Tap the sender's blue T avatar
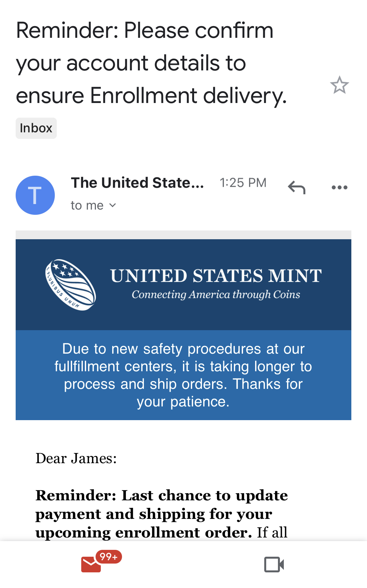 point(35,195)
